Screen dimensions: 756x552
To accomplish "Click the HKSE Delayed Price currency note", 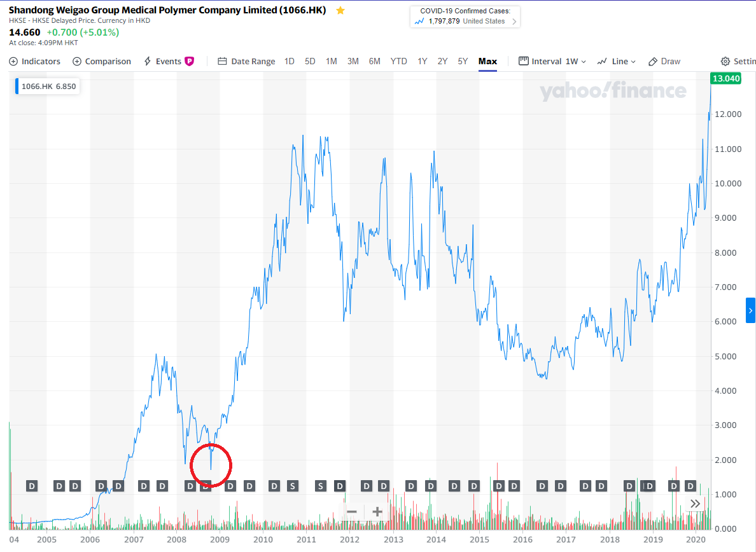I will 80,21.
